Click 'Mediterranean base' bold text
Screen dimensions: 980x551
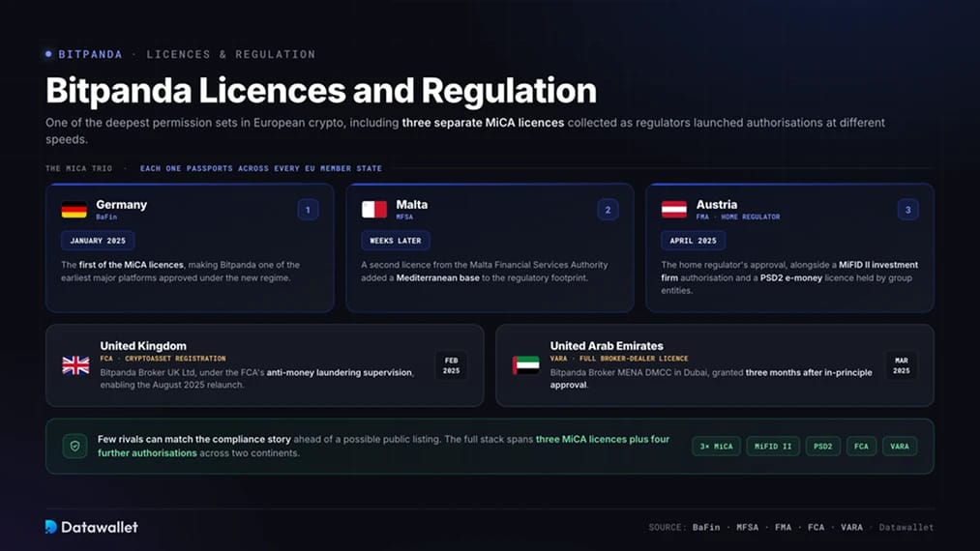click(x=437, y=278)
